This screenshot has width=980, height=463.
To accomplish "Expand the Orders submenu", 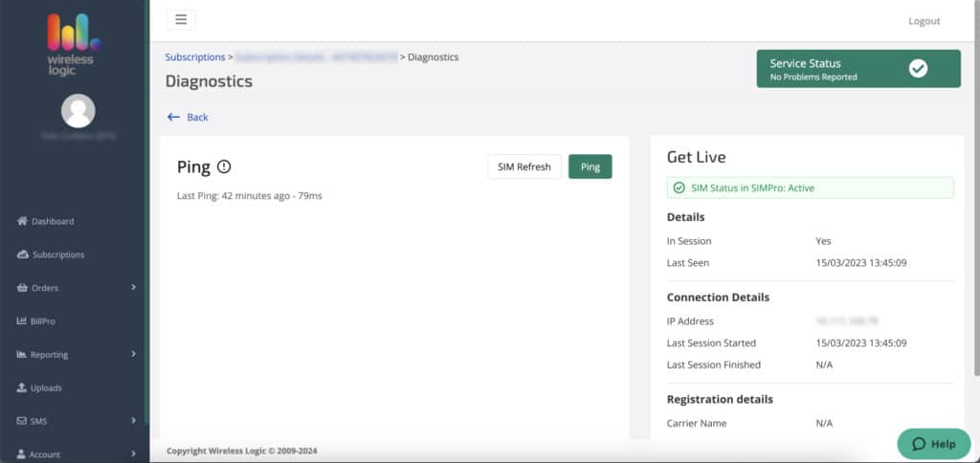I will [133, 287].
